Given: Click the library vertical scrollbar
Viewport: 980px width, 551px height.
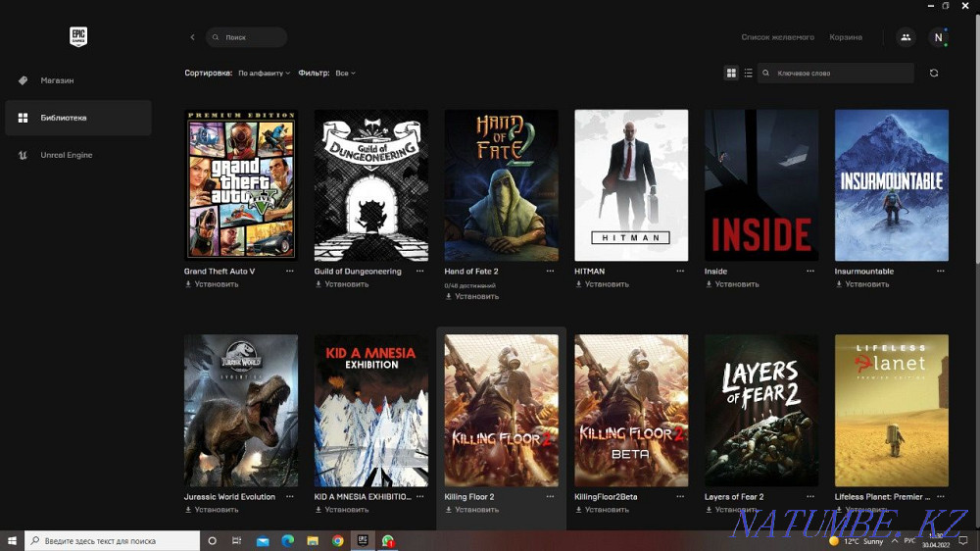Looking at the screenshot, I should [x=974, y=147].
